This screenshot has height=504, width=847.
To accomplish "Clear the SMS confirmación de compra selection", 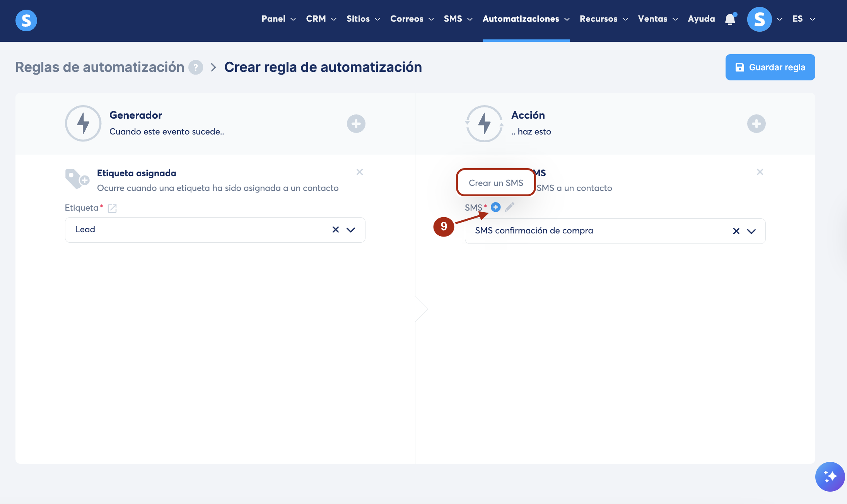I will (x=736, y=231).
